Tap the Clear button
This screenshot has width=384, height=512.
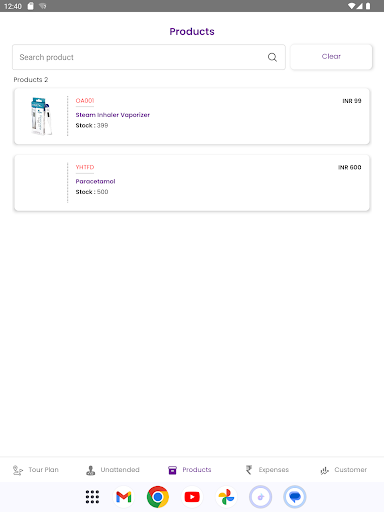(x=331, y=57)
